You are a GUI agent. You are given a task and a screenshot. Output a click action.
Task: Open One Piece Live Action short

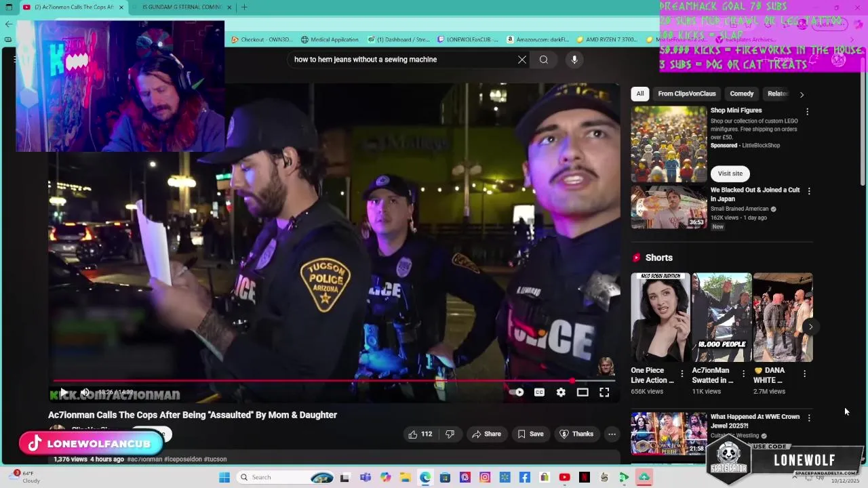[x=660, y=317]
